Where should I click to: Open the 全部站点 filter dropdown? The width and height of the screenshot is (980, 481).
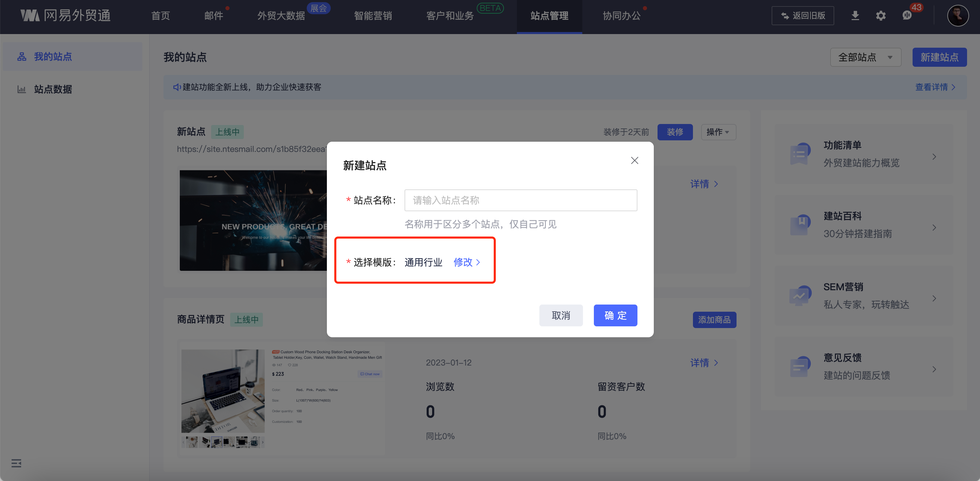[865, 57]
